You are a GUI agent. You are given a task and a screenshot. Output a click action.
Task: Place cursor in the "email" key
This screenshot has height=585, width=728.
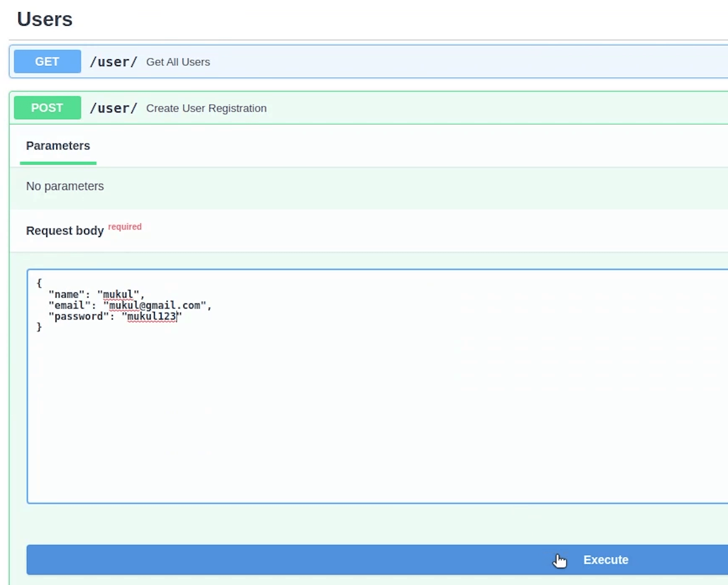tap(69, 305)
